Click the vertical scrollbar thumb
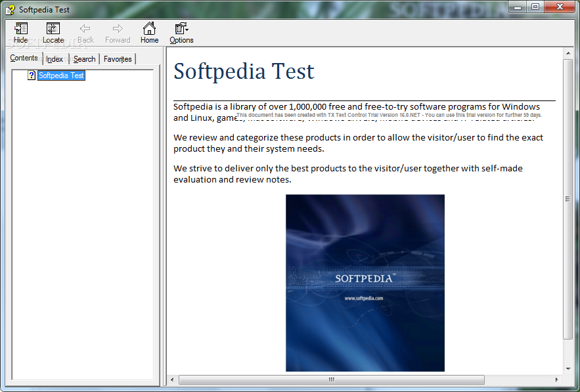580x392 pixels. (x=568, y=199)
